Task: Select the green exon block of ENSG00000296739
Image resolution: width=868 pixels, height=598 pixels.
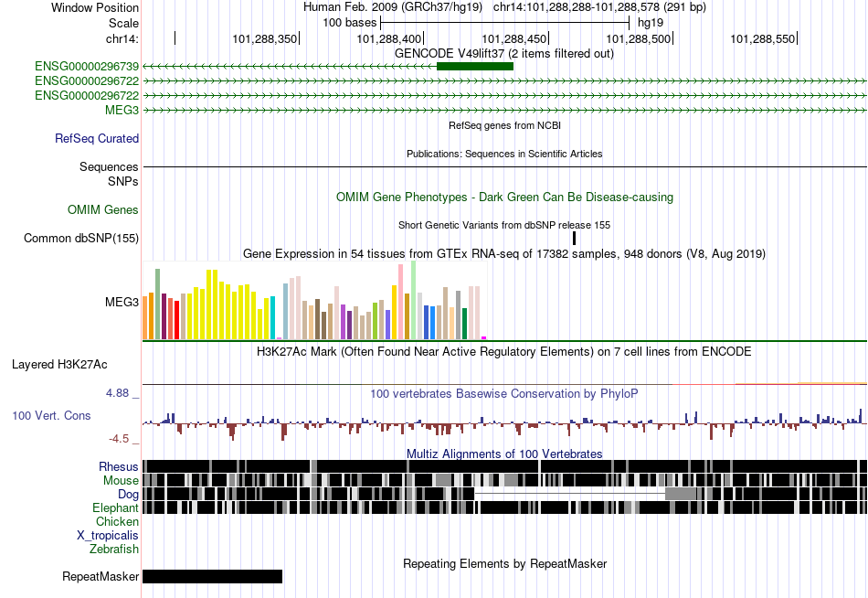Action: coord(475,67)
